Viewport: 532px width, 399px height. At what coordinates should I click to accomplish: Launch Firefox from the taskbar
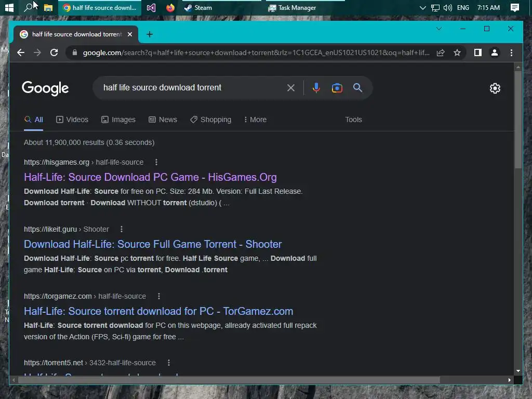[x=170, y=7]
